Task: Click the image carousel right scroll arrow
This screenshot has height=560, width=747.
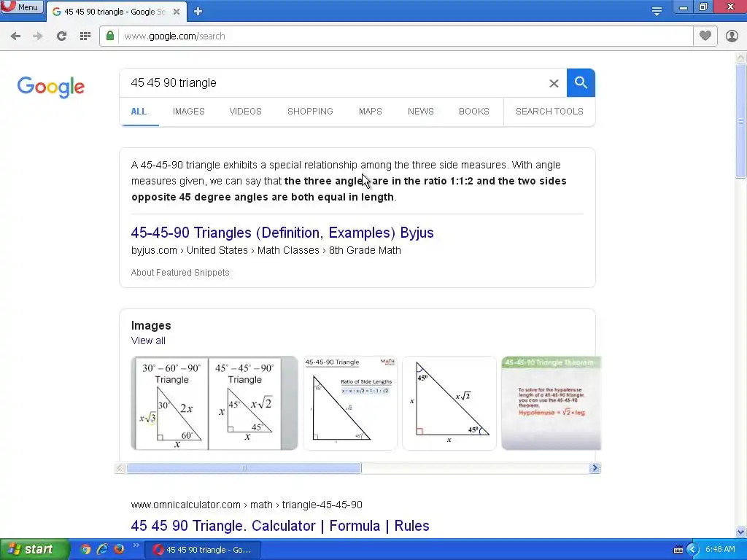Action: pyautogui.click(x=595, y=468)
